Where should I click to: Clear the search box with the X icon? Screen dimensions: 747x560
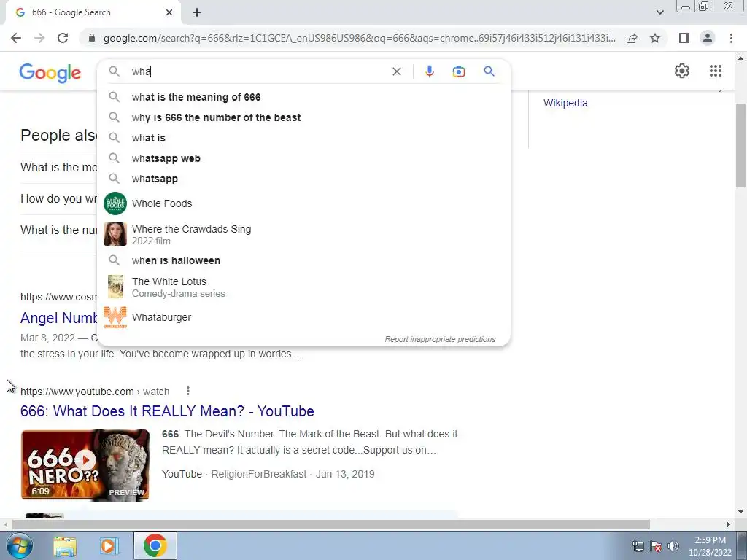pos(396,71)
